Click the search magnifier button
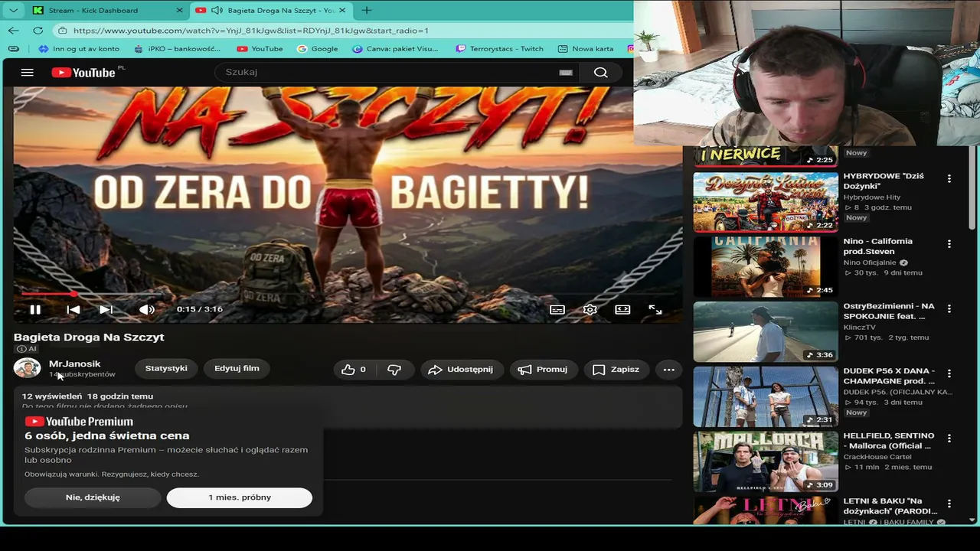The width and height of the screenshot is (980, 551). [601, 73]
